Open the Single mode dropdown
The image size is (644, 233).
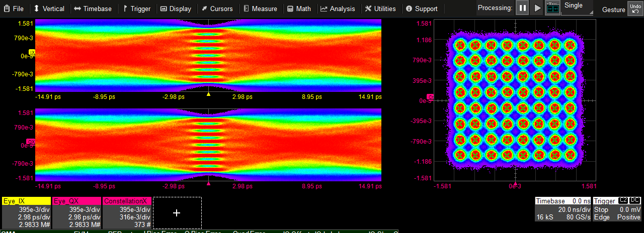point(577,8)
